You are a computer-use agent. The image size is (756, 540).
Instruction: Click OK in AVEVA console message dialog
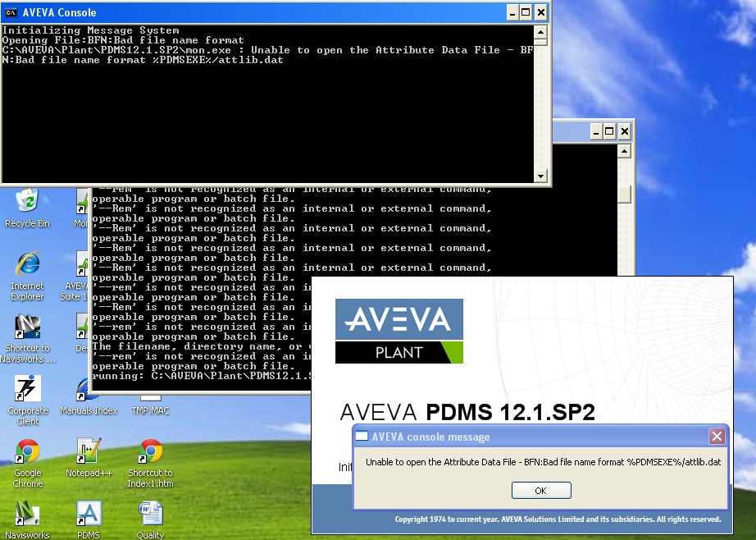(541, 490)
